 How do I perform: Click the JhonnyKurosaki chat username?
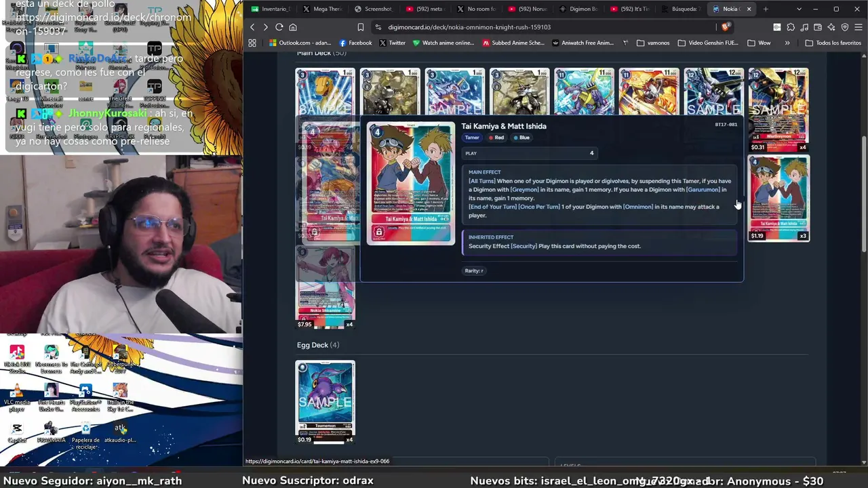click(108, 114)
